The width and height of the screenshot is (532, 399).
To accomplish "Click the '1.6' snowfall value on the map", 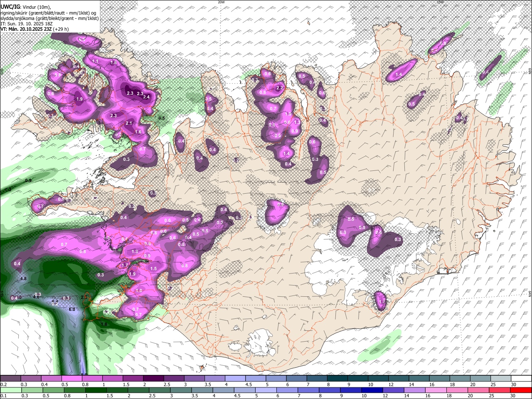I will (138, 132).
